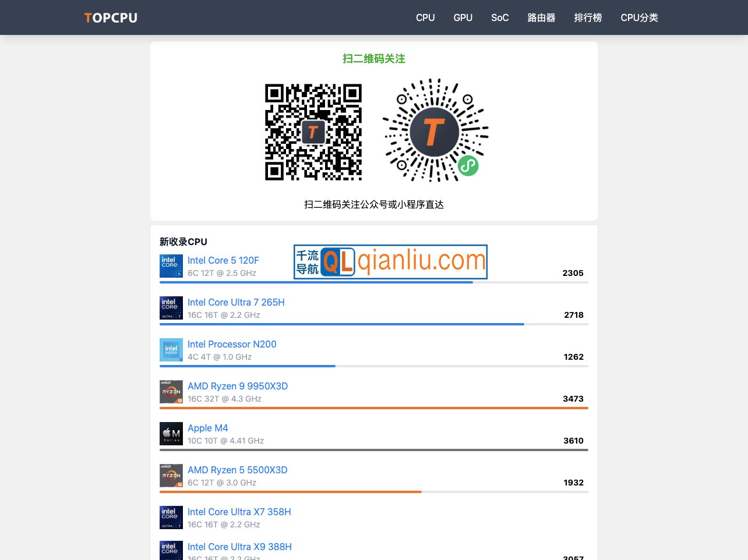
Task: Open the 路由器 navigation item
Action: 541,18
